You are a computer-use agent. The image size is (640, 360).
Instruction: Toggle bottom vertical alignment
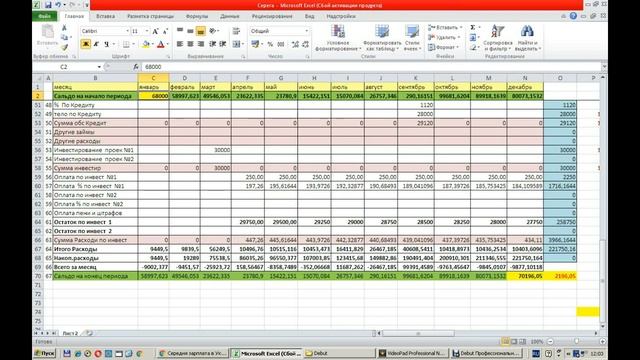(x=200, y=31)
